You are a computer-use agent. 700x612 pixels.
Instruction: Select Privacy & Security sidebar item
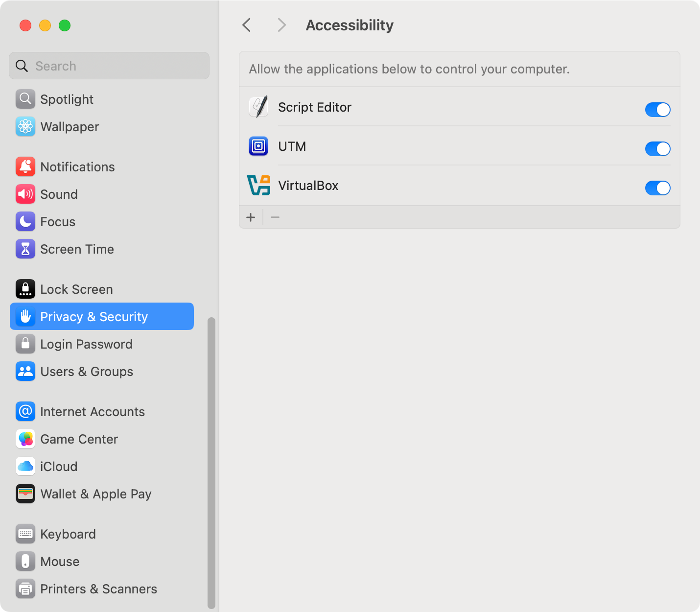(102, 316)
